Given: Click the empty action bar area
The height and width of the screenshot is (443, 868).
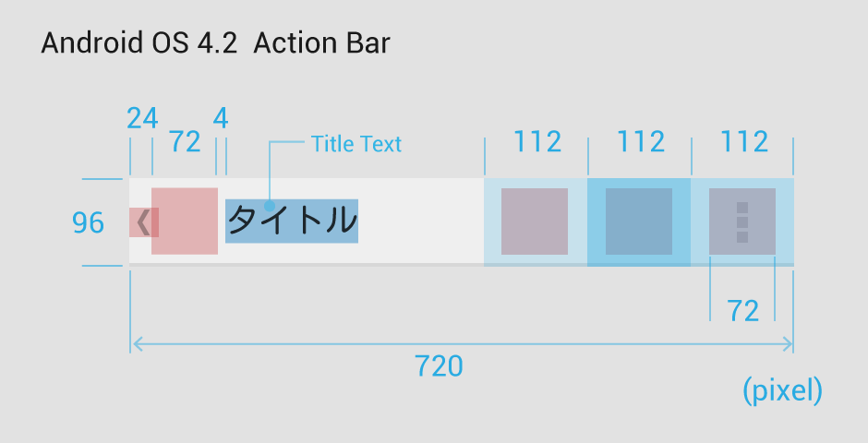Looking at the screenshot, I should pyautogui.click(x=421, y=221).
